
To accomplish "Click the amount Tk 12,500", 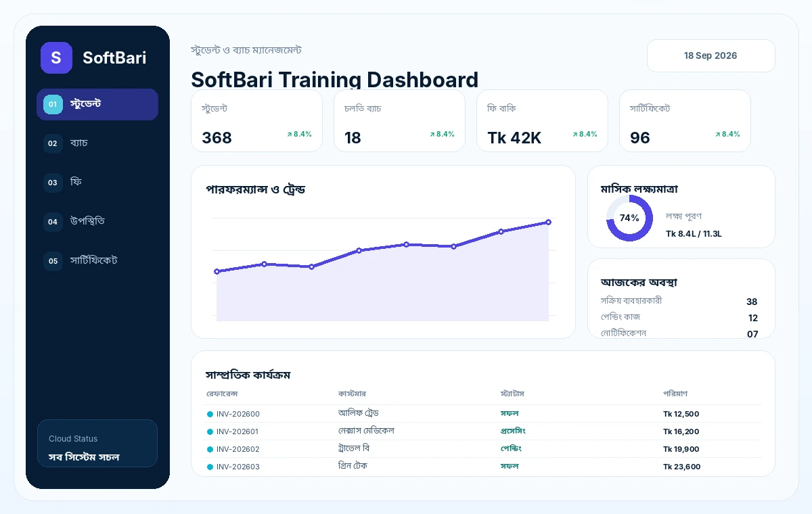I will [x=681, y=414].
